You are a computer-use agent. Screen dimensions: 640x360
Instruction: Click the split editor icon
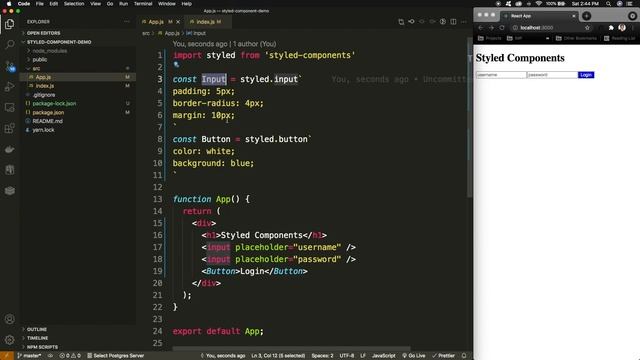453,22
